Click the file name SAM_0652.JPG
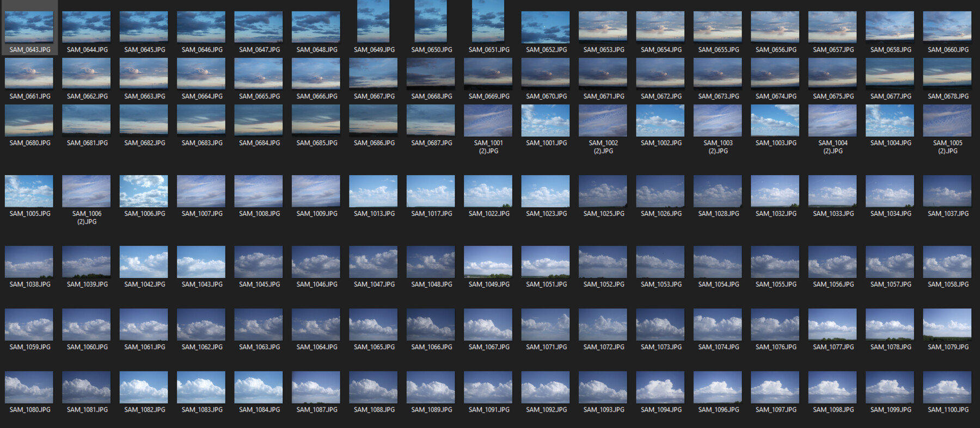This screenshot has height=428, width=980. [547, 49]
